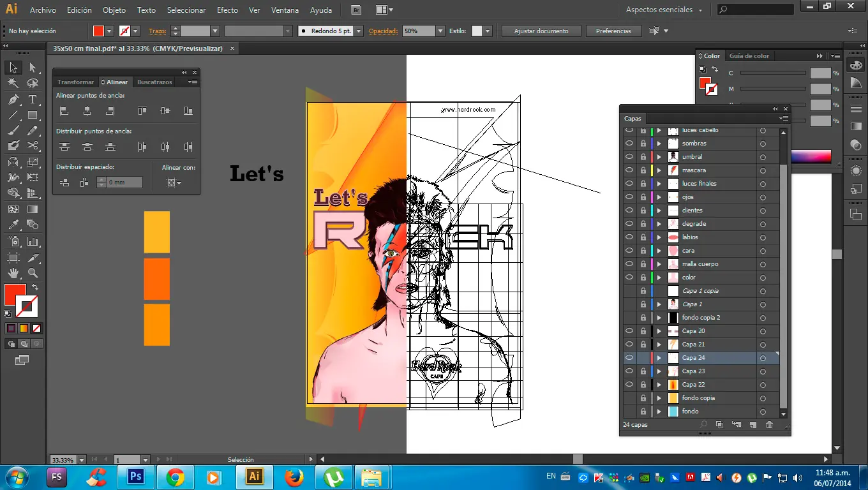Select the Line Segment tool
Viewport: 868px width, 490px height.
coord(13,115)
